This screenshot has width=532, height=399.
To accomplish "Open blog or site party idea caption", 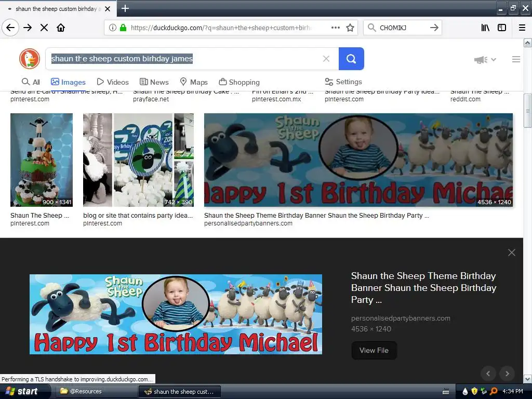I will pos(138,216).
